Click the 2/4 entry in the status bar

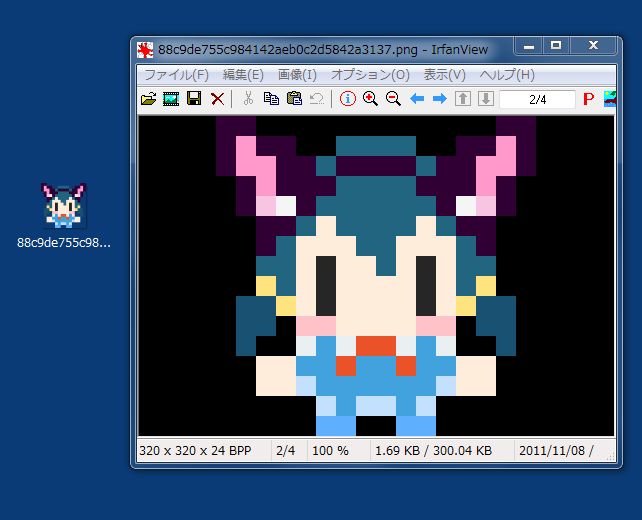point(285,451)
